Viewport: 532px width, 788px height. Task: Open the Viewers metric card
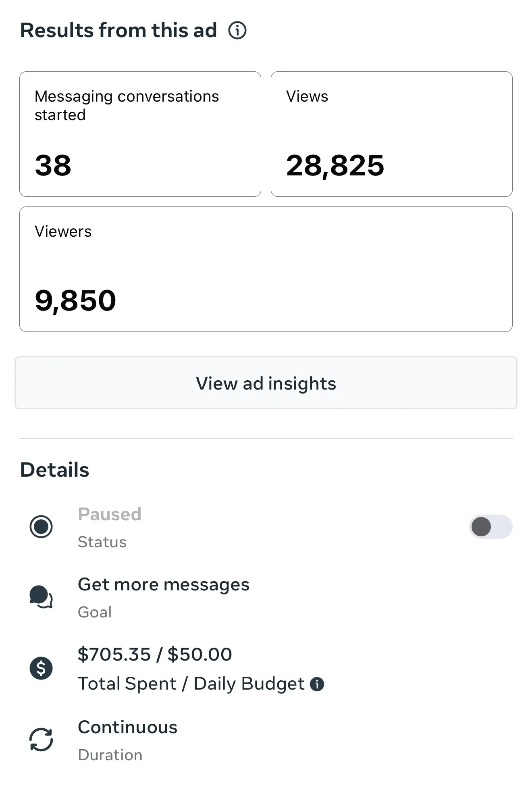point(266,269)
